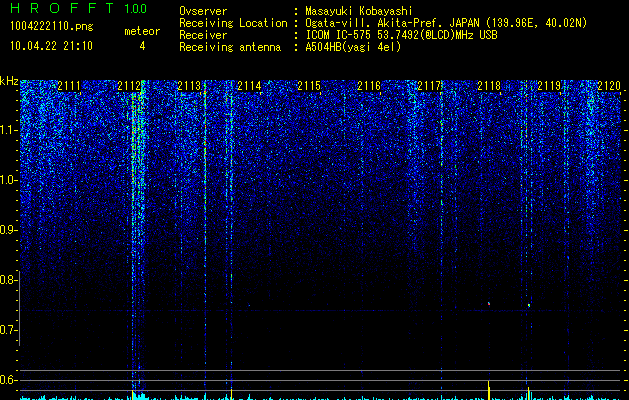
Task: Click the 1.1 frequency axis label
Action: pyautogui.click(x=7, y=130)
